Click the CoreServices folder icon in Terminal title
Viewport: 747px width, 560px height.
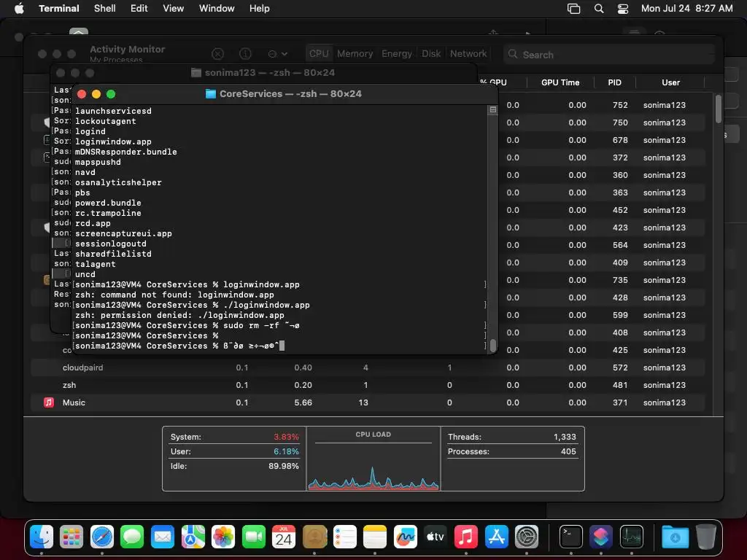211,94
